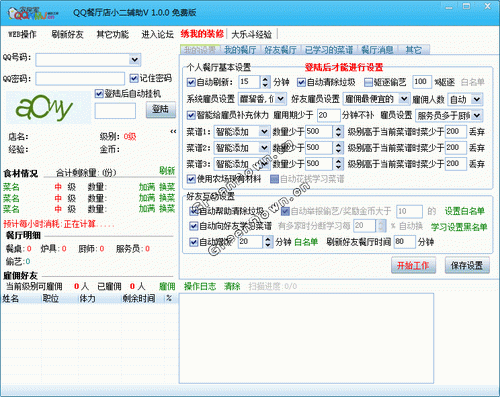
Task: Switch to 餐厅消息 tab
Action: [x=378, y=50]
